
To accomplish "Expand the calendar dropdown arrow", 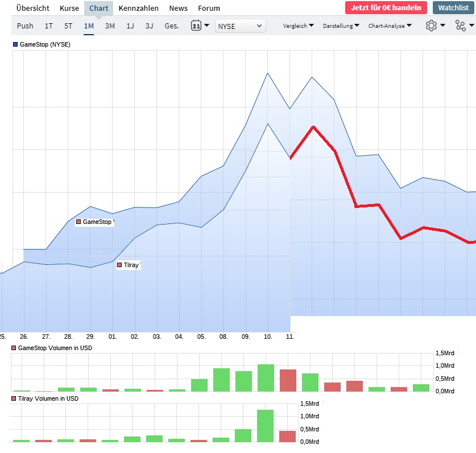I will click(x=207, y=26).
